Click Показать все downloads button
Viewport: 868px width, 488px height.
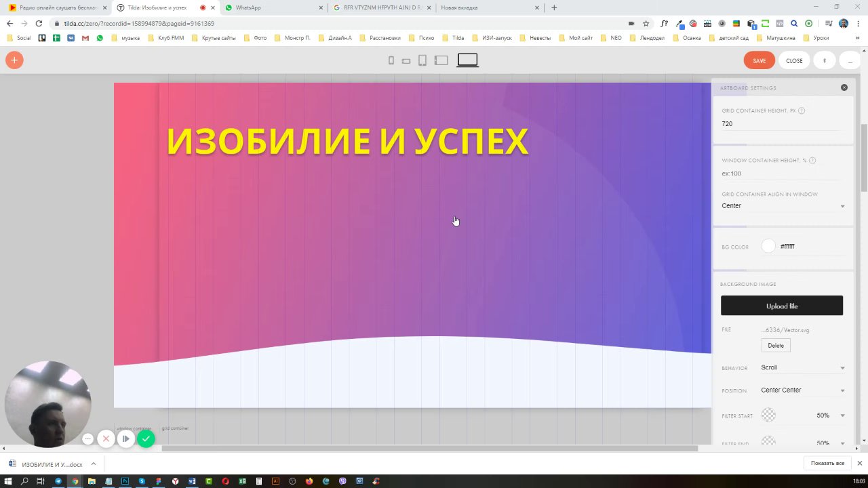[827, 464]
